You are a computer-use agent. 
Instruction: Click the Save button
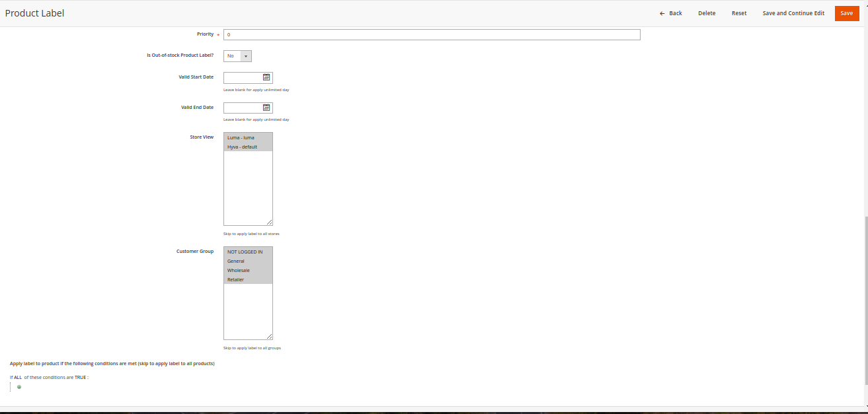(847, 13)
